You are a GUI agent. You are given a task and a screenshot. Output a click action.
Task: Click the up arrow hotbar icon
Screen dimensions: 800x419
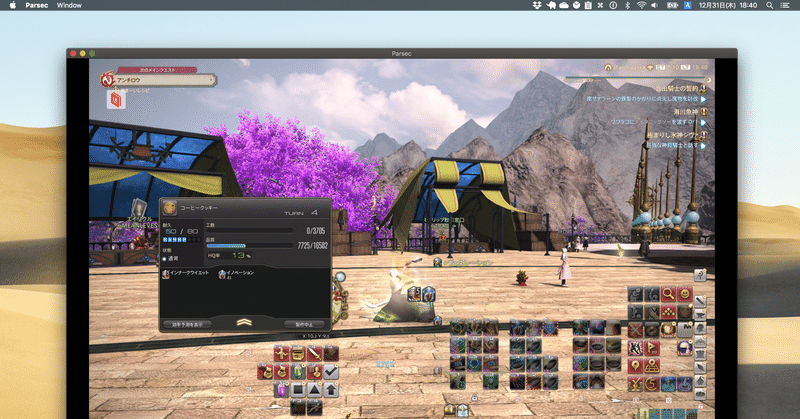pos(331,390)
